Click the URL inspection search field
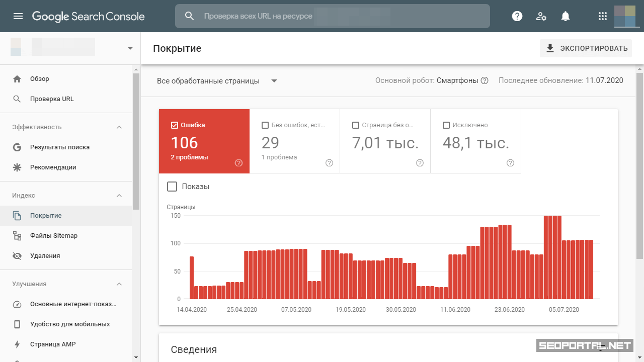Screen dimensions: 644x362 [x=332, y=16]
